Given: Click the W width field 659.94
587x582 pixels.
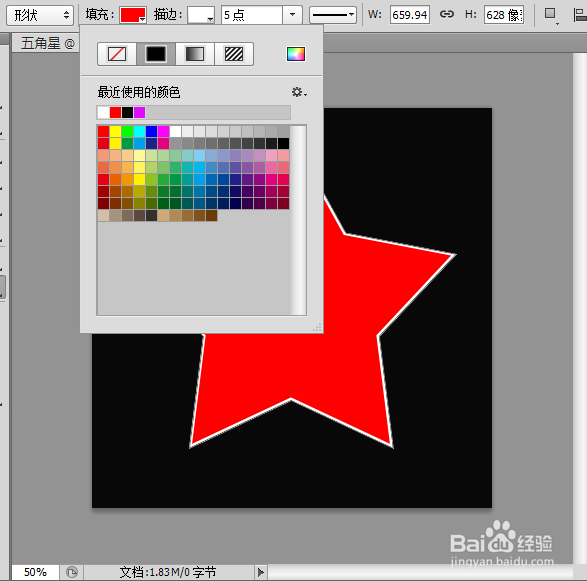Looking at the screenshot, I should (410, 15).
